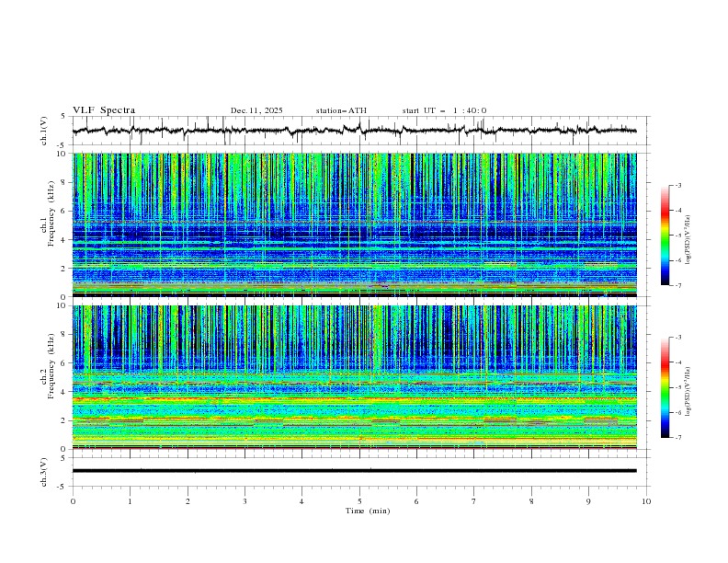Click the ch.1 spectrogram panel

click(354, 224)
